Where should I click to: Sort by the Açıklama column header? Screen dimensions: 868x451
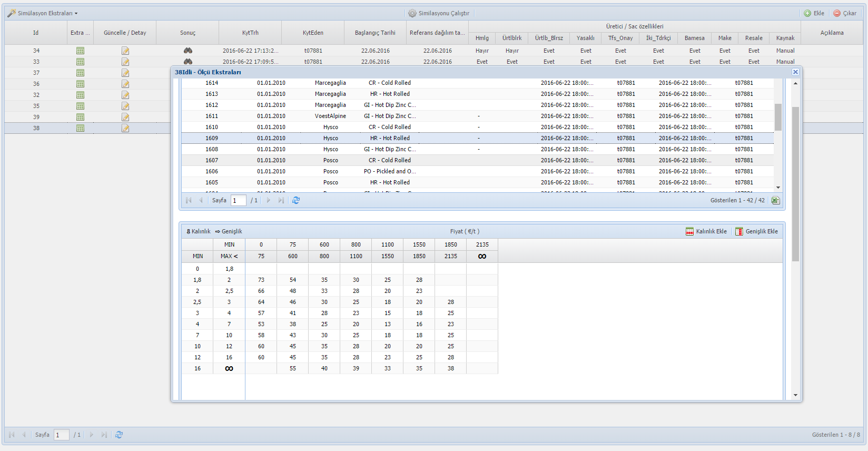pyautogui.click(x=832, y=33)
